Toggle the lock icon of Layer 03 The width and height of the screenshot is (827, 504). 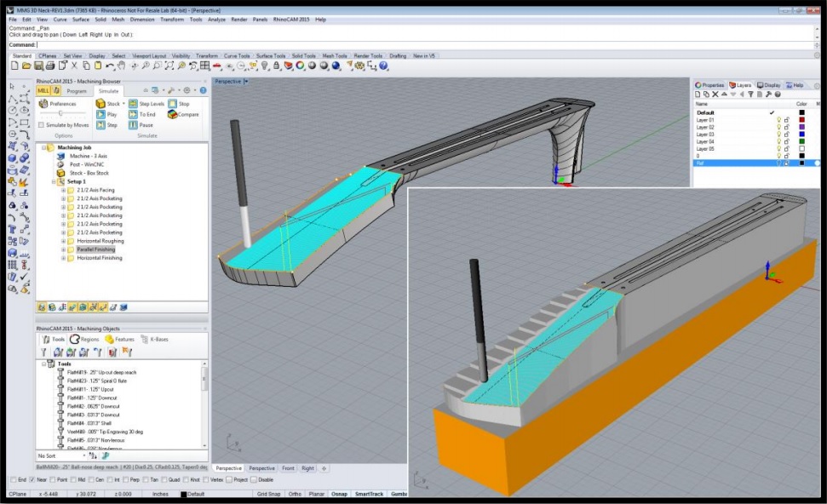coord(786,135)
